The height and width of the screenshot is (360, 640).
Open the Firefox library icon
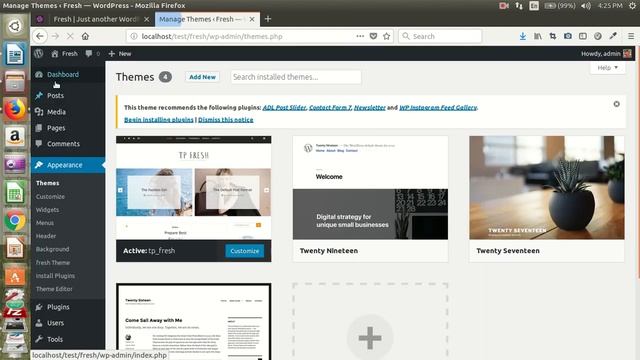tap(538, 36)
